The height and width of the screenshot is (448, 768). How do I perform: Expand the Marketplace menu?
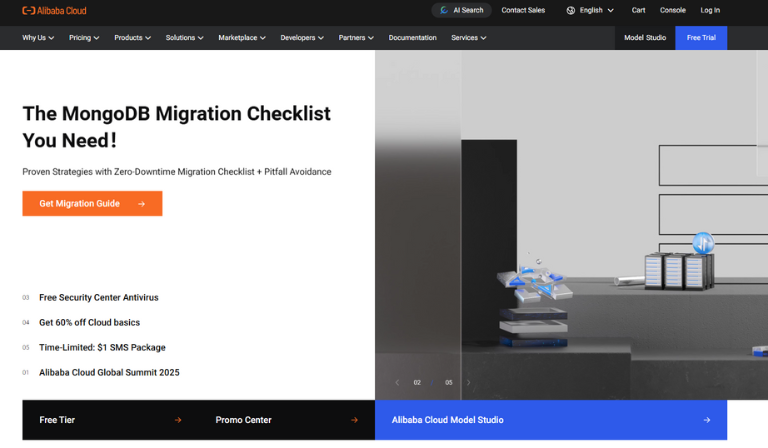242,38
